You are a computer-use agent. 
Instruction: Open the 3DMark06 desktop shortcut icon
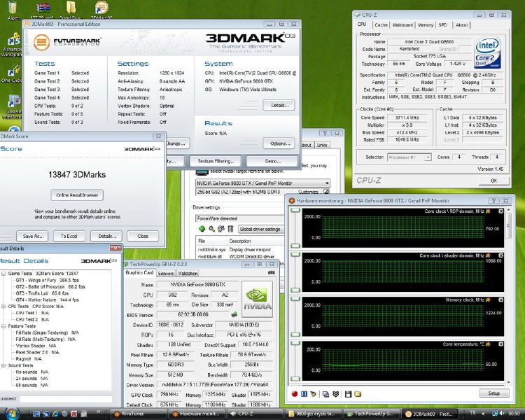101,9
